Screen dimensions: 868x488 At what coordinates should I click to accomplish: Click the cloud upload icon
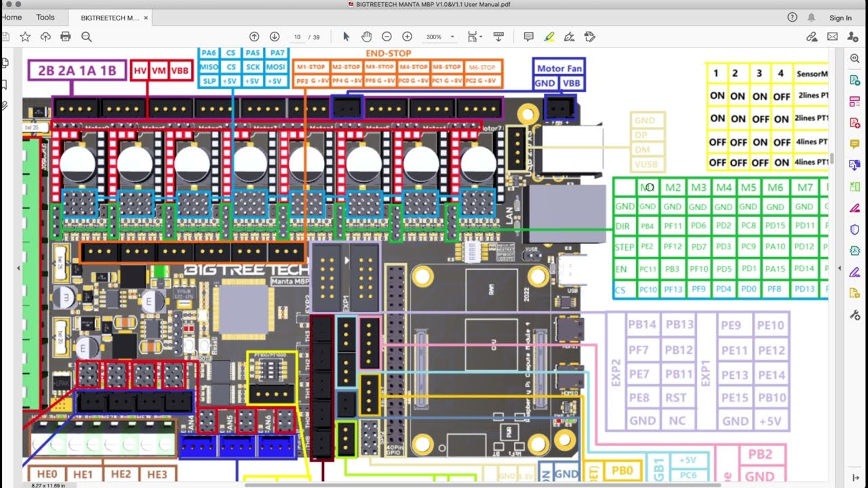pyautogui.click(x=45, y=37)
